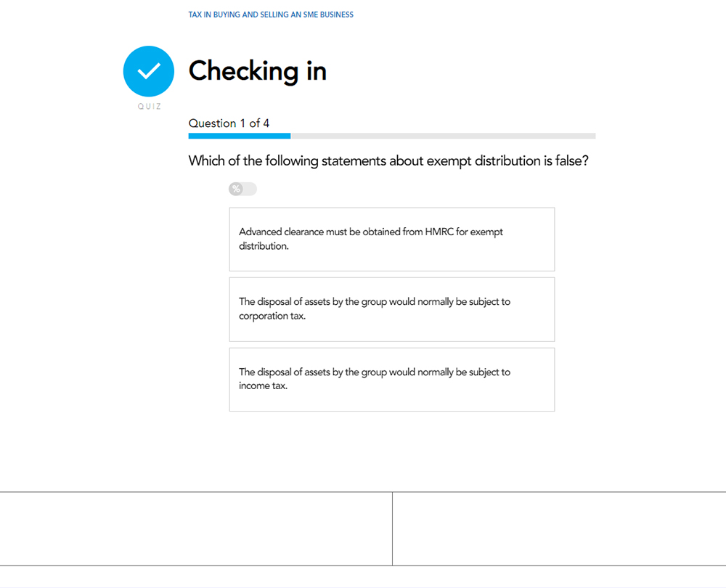Click the filled blue part of the progress bar

coord(240,136)
